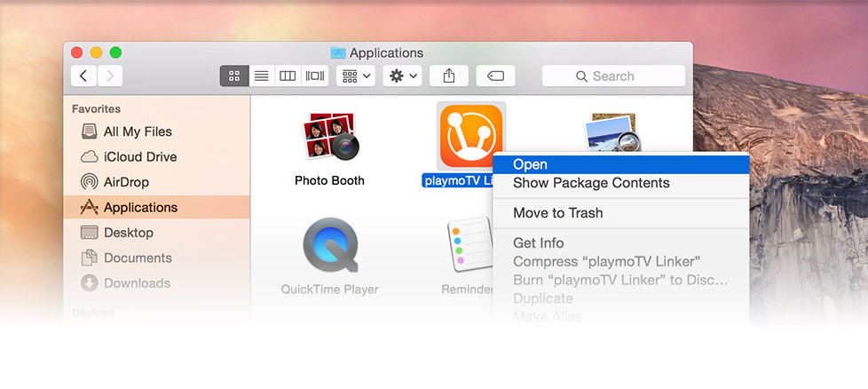Click the Favorites sidebar heading

pos(97,109)
